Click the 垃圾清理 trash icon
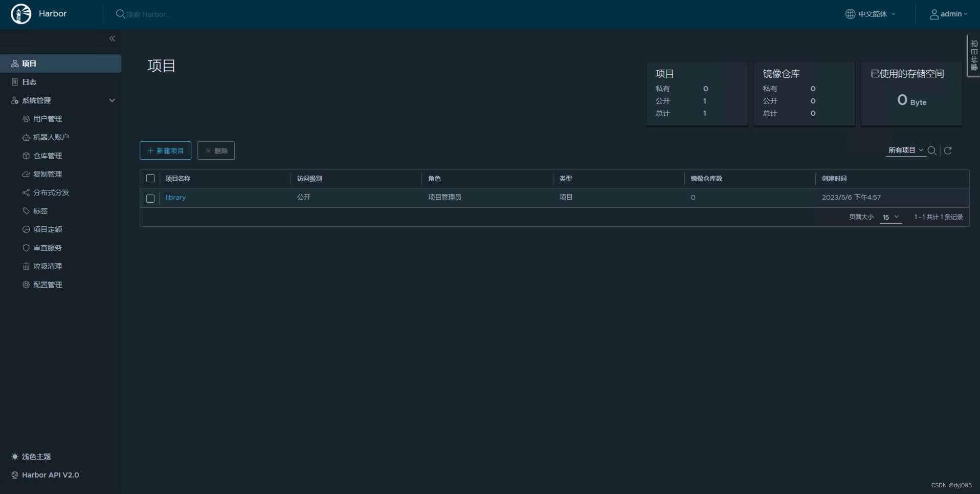The width and height of the screenshot is (980, 494). coord(26,266)
